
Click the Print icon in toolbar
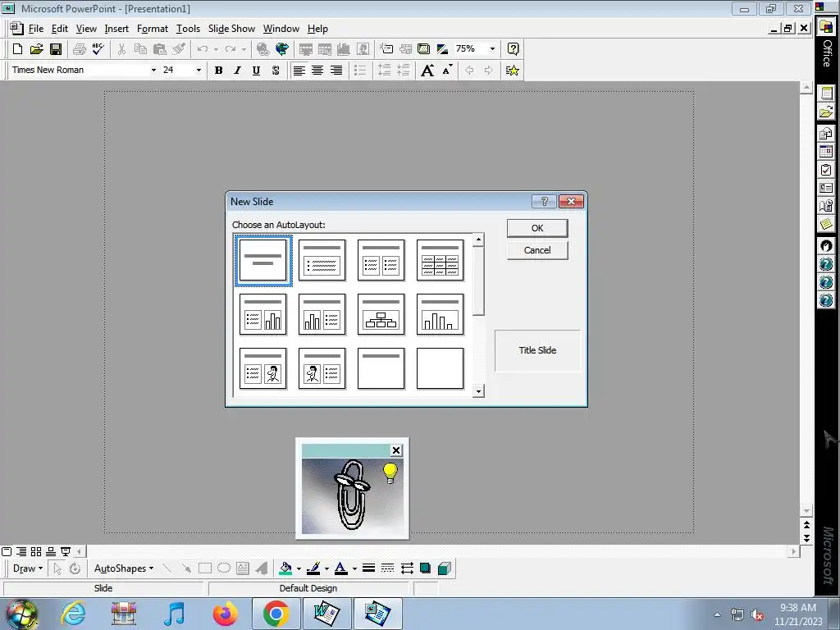[80, 49]
